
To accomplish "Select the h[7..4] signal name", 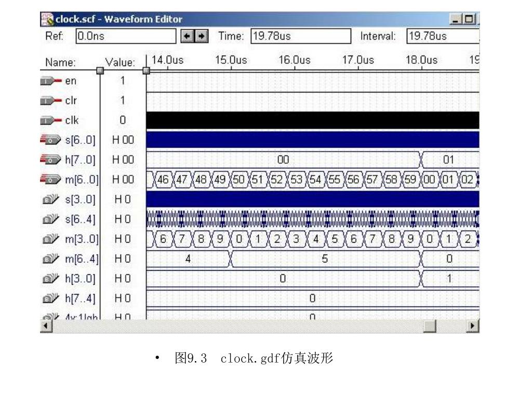I will 81,299.
